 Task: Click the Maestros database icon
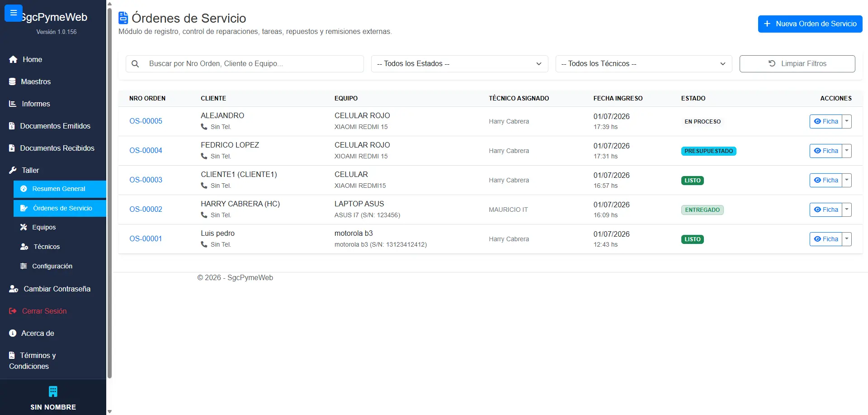tap(13, 82)
